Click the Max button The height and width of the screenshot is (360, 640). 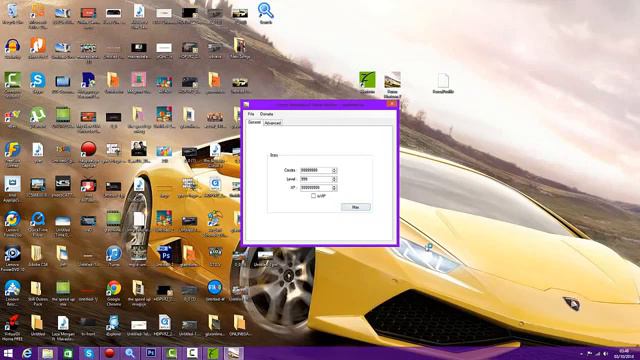[356, 207]
